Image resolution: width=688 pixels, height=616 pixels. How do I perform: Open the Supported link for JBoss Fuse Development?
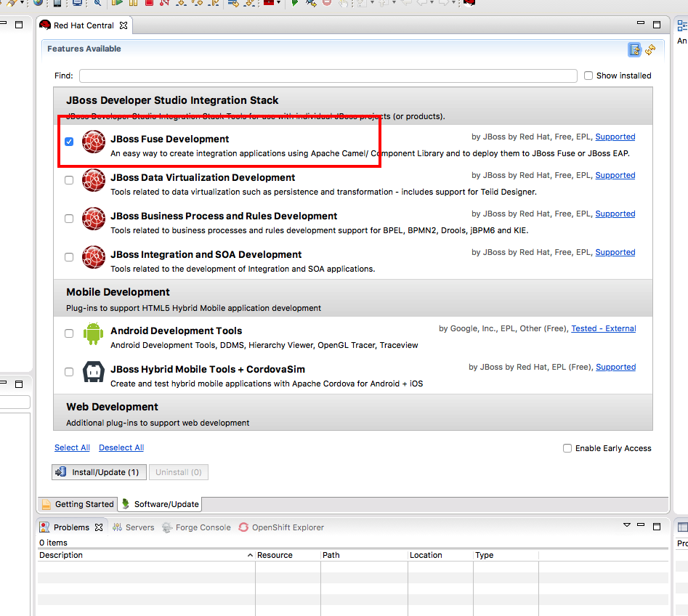coord(615,137)
